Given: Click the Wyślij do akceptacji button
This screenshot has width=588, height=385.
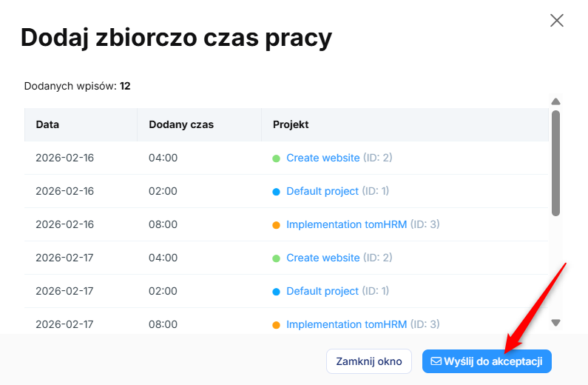Looking at the screenshot, I should coord(487,361).
